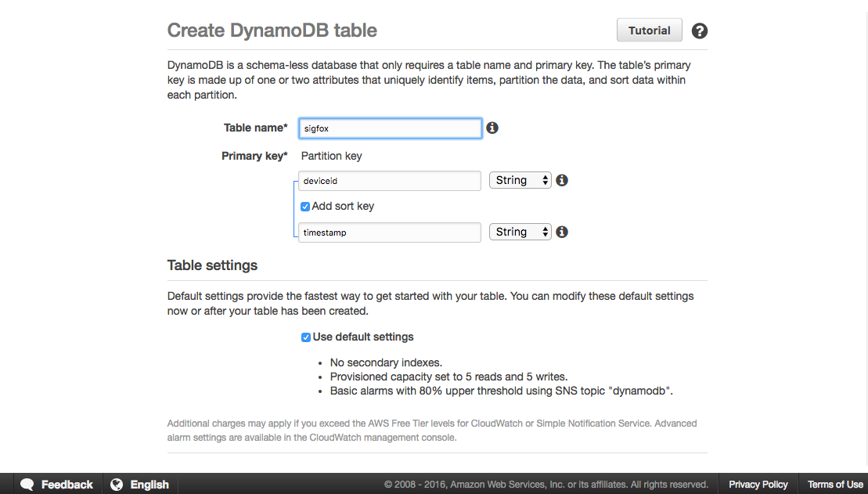Click the Primary key* label
The image size is (868, 494).
[254, 156]
